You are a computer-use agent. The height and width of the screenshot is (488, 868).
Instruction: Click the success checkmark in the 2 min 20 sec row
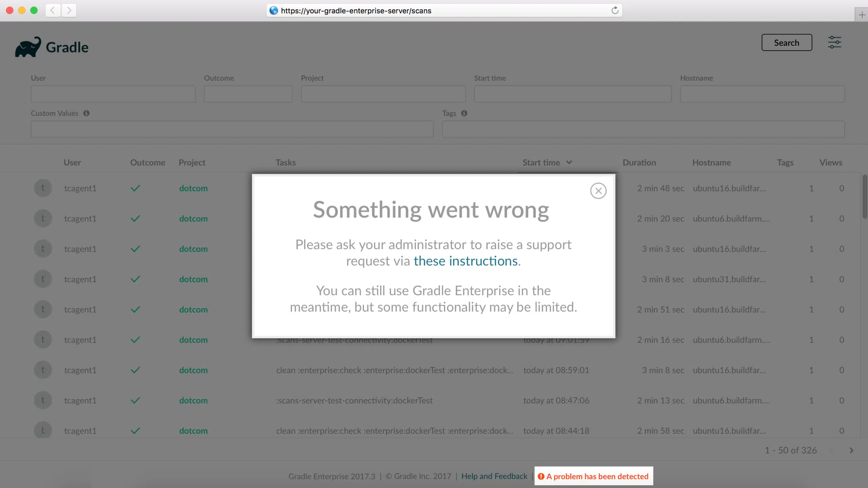coord(135,218)
